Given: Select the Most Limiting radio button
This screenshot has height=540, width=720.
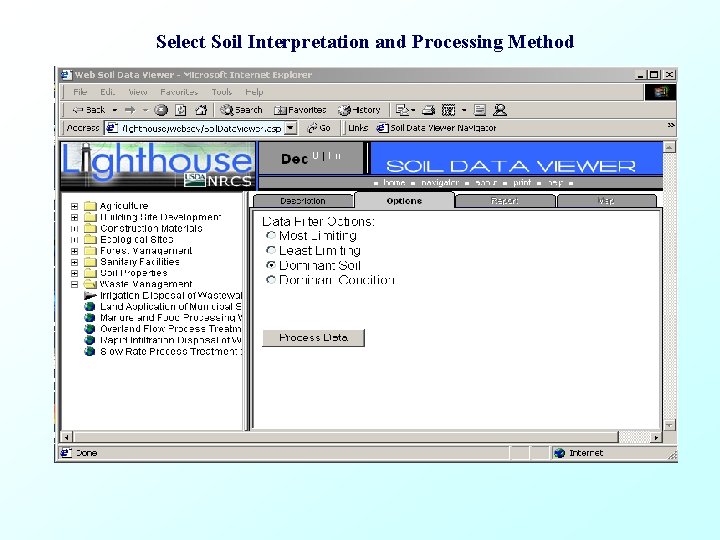Looking at the screenshot, I should 271,236.
